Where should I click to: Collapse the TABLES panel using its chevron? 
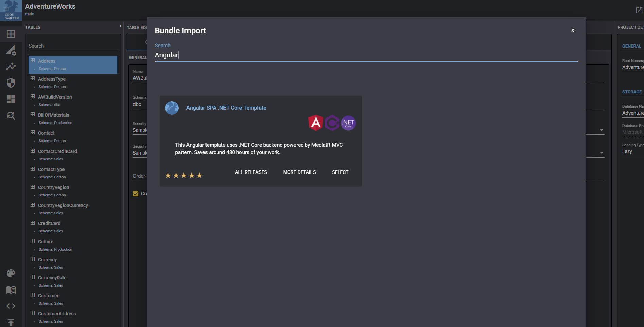coord(120,25)
